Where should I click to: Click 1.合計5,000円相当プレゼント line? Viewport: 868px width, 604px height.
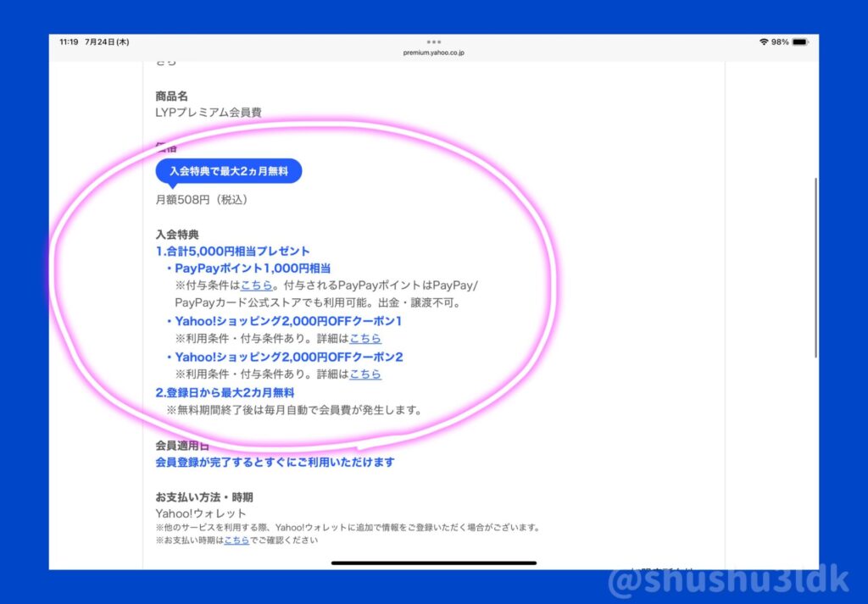(232, 252)
